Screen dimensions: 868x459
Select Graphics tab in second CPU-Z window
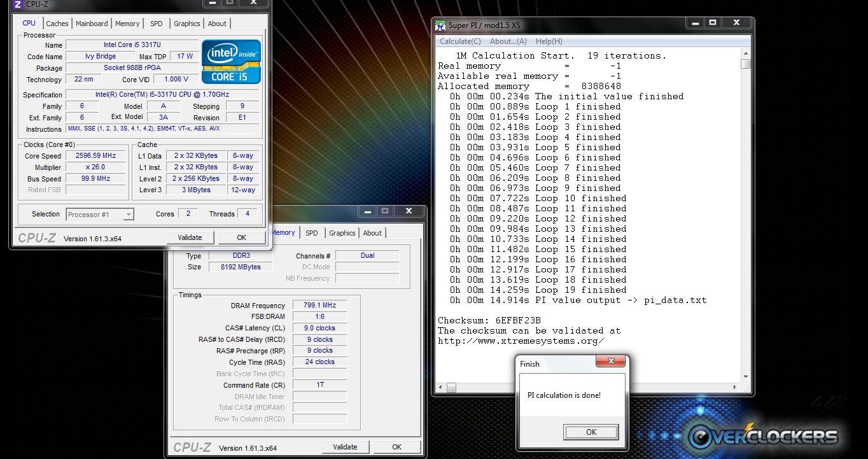[342, 233]
